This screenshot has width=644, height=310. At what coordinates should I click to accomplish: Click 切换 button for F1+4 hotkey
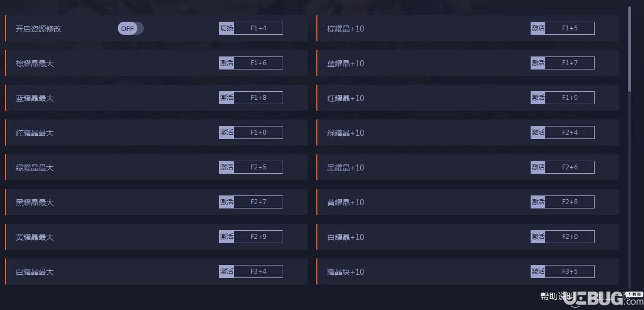click(226, 28)
